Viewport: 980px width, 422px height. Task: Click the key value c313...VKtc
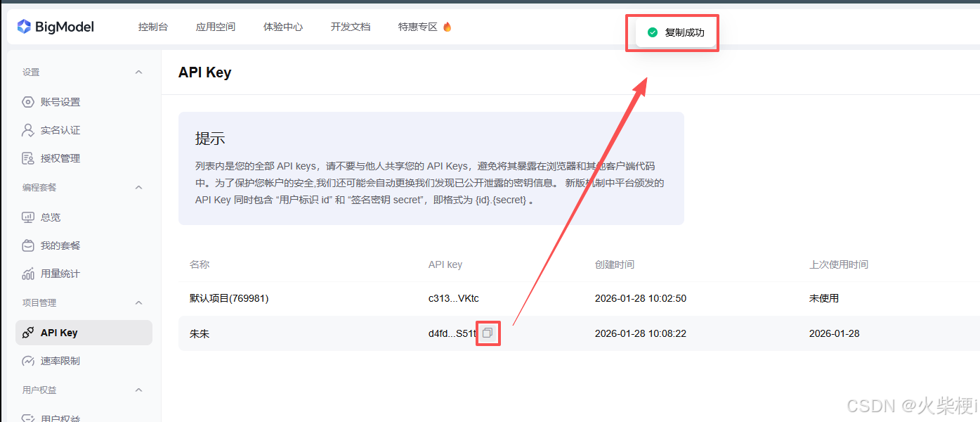tap(453, 298)
